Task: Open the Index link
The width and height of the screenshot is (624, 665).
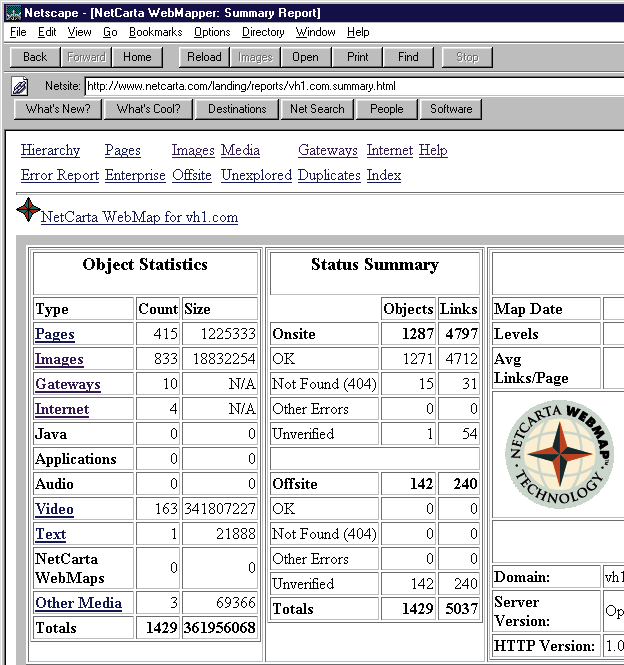Action: [x=383, y=176]
